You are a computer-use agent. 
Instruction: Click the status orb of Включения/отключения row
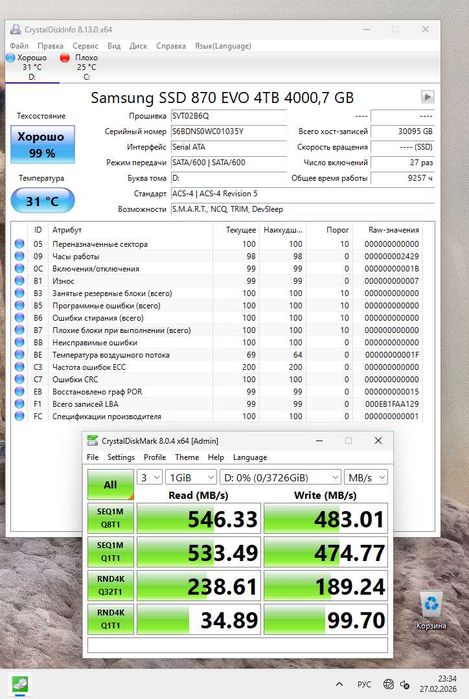(x=19, y=268)
